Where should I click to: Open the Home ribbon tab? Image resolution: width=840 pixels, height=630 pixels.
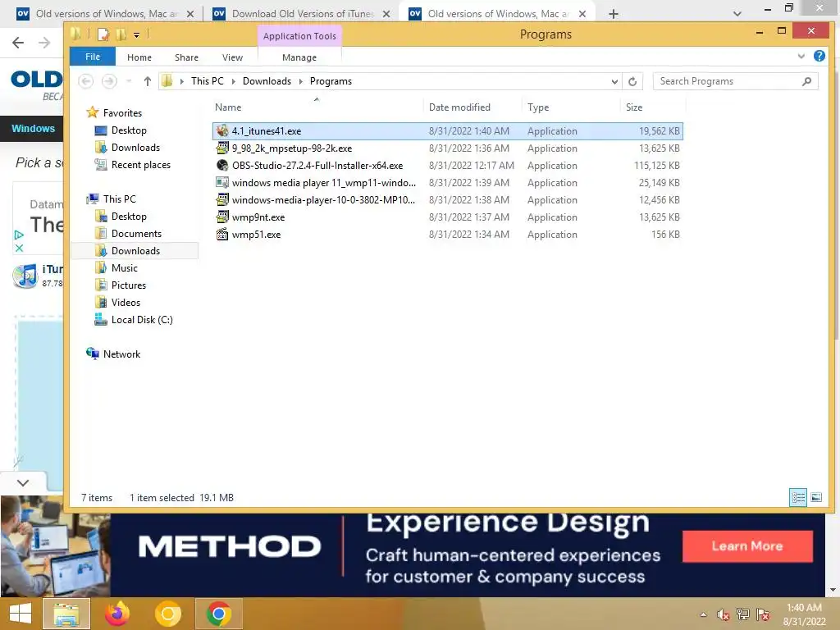pyautogui.click(x=139, y=57)
